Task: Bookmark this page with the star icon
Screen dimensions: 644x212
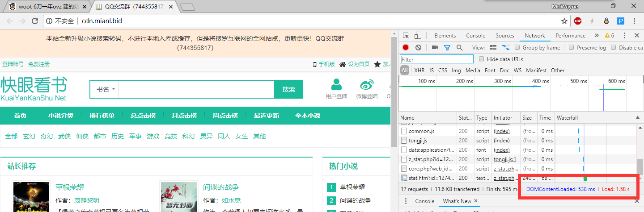Action: point(564,21)
